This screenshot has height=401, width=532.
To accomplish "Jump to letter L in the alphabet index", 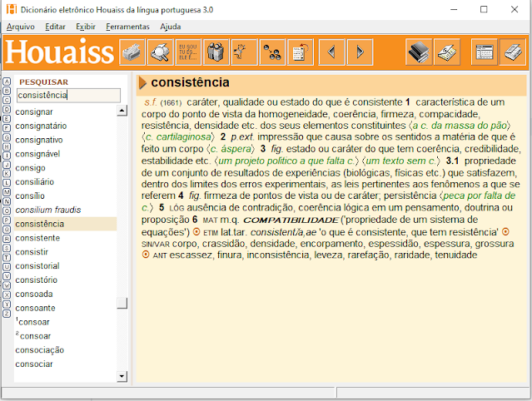I will [x=7, y=183].
